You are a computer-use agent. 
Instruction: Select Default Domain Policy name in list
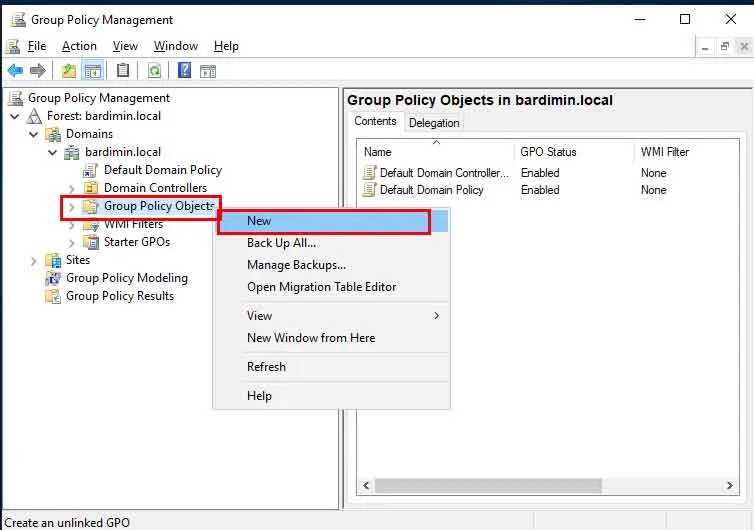pyautogui.click(x=431, y=190)
